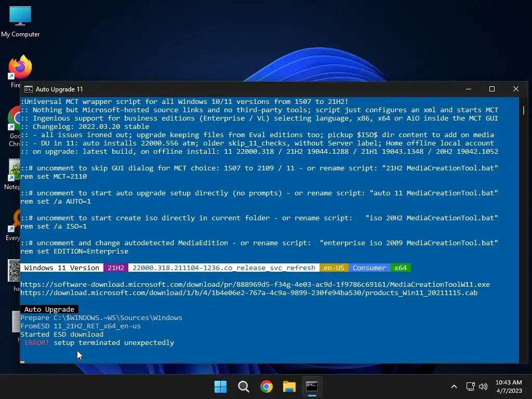Viewport: 532px width, 399px height.
Task: Click the 'Nothing but Microsoft-hosted source links' line
Action: click(259, 110)
